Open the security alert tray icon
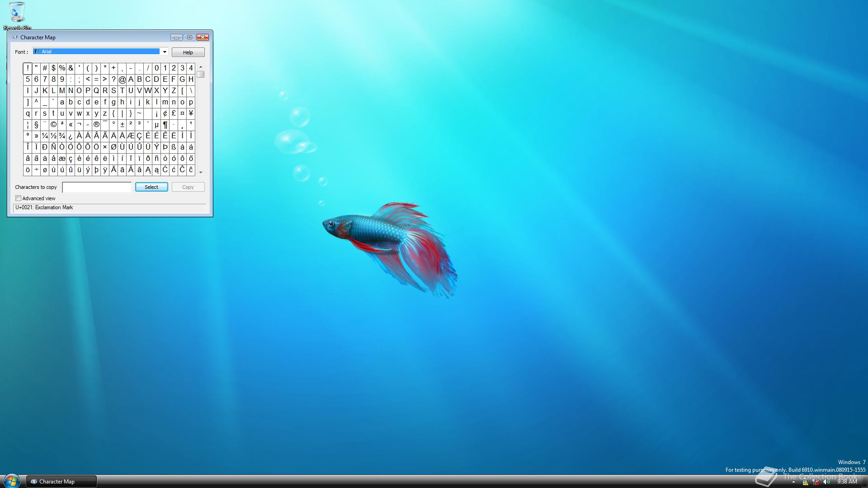 click(805, 482)
